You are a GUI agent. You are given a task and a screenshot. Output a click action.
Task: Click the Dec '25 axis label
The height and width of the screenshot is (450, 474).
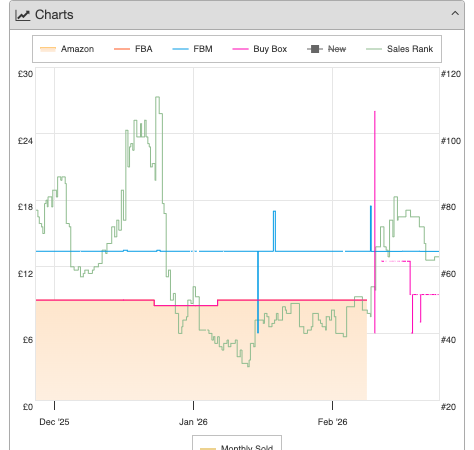click(54, 422)
